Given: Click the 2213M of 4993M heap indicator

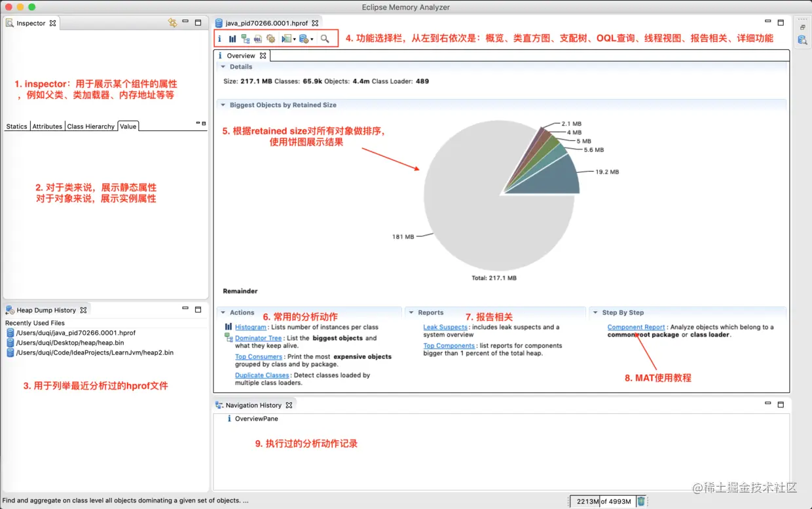Looking at the screenshot, I should tap(602, 501).
